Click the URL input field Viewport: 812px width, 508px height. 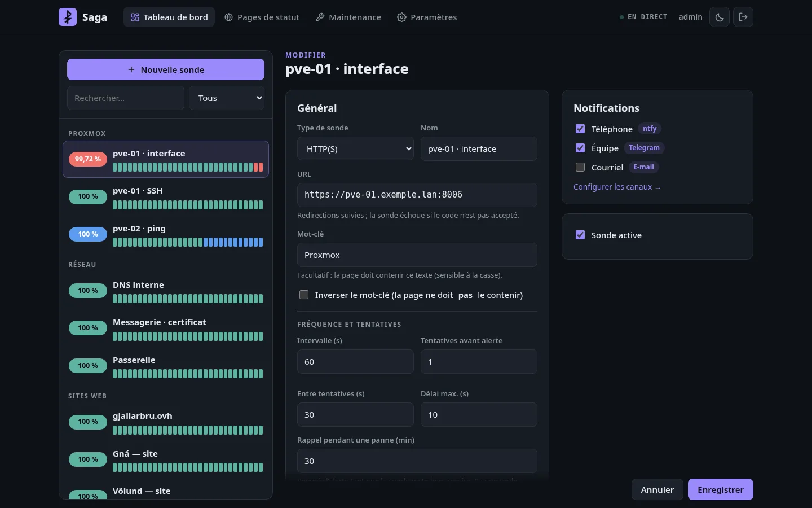(x=417, y=195)
